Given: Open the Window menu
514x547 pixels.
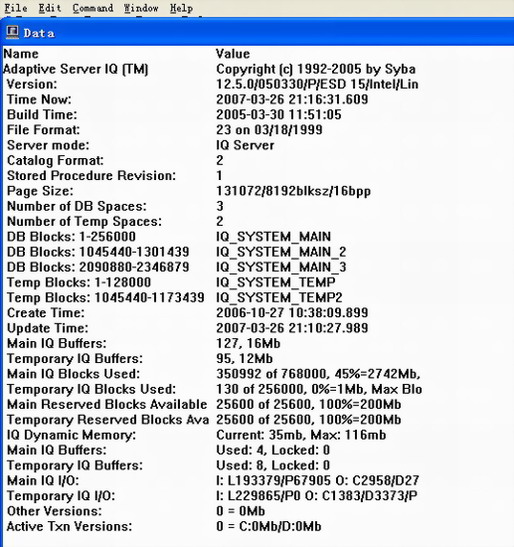Looking at the screenshot, I should (x=141, y=8).
